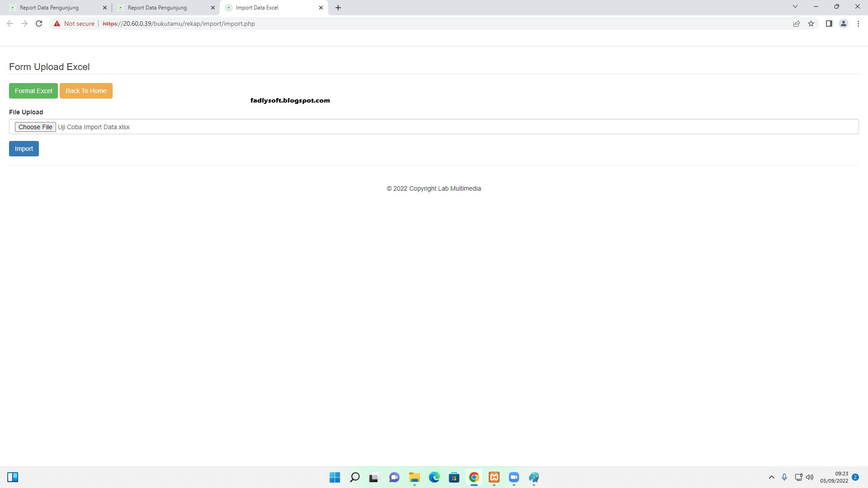This screenshot has width=868, height=488.
Task: Bookmark this page with star icon
Action: tap(811, 23)
